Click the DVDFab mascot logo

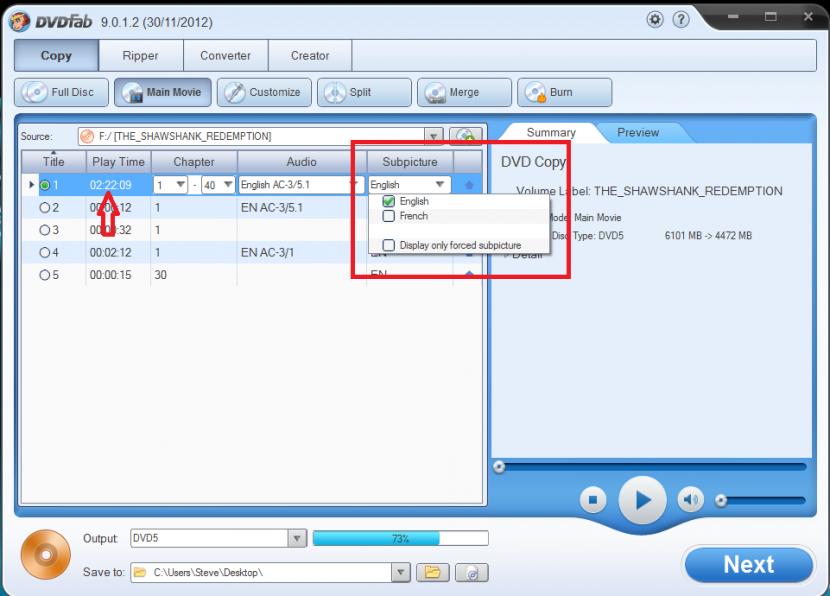coord(20,22)
